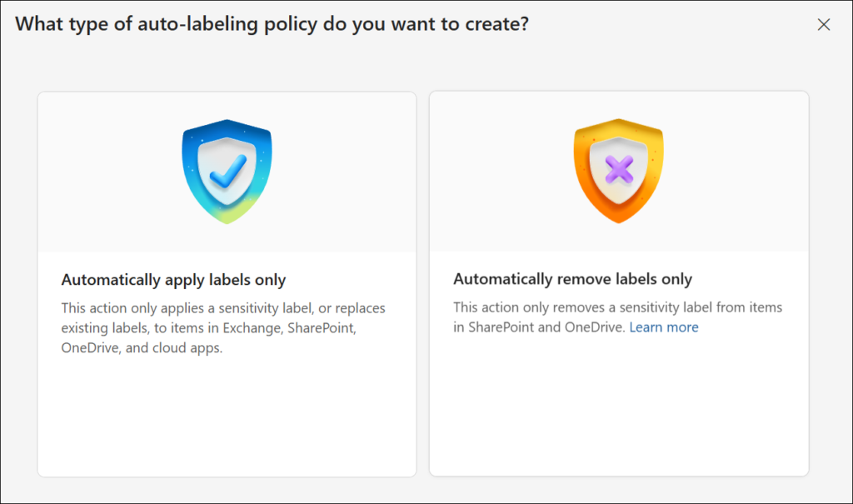Click the purple X mark inside orange shield
Viewport: 853px width, 504px height.
point(619,172)
